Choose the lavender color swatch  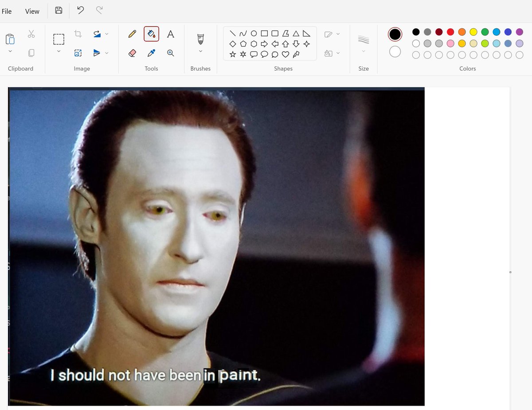pos(520,43)
